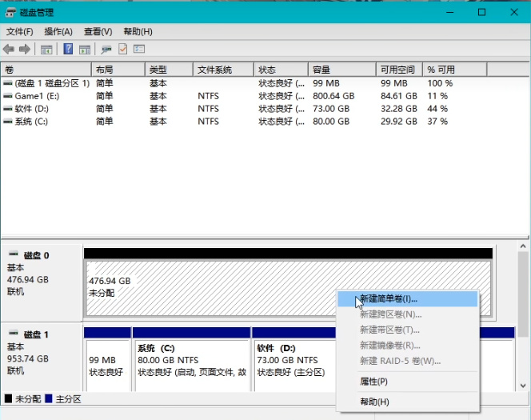Image resolution: width=531 pixels, height=420 pixels.
Task: Sort by the 类型 column header
Action: (x=169, y=70)
